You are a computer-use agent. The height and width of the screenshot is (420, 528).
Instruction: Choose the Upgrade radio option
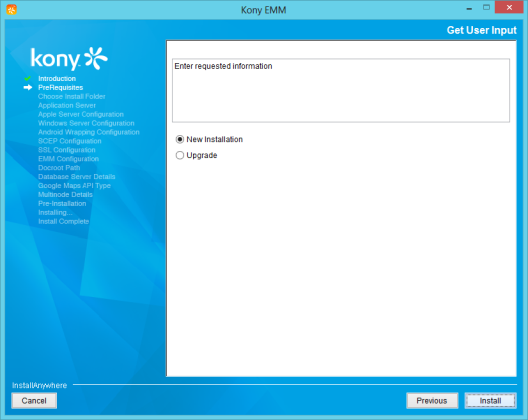(180, 155)
